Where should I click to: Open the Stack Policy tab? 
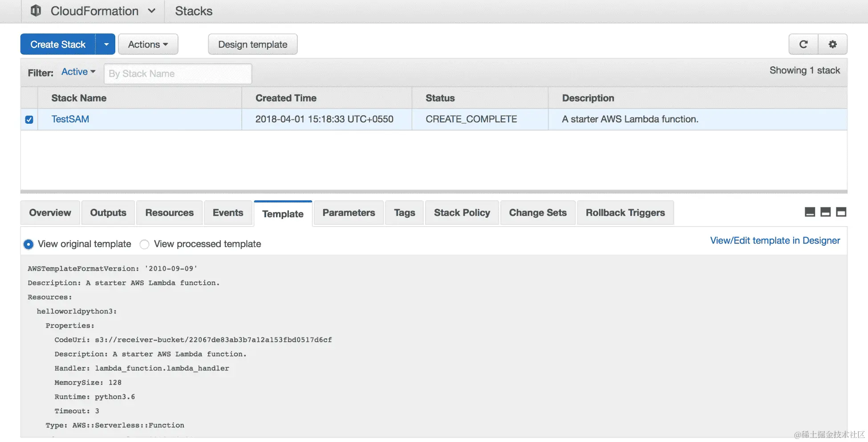[462, 213]
